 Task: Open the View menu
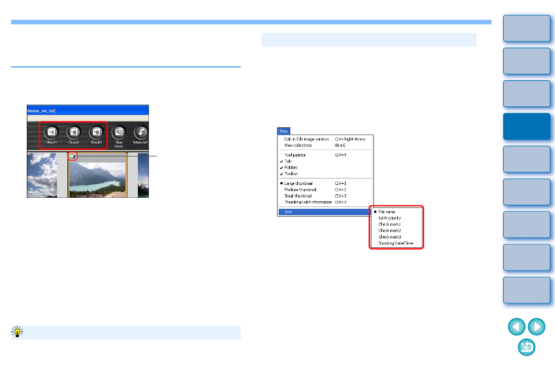pyautogui.click(x=283, y=131)
